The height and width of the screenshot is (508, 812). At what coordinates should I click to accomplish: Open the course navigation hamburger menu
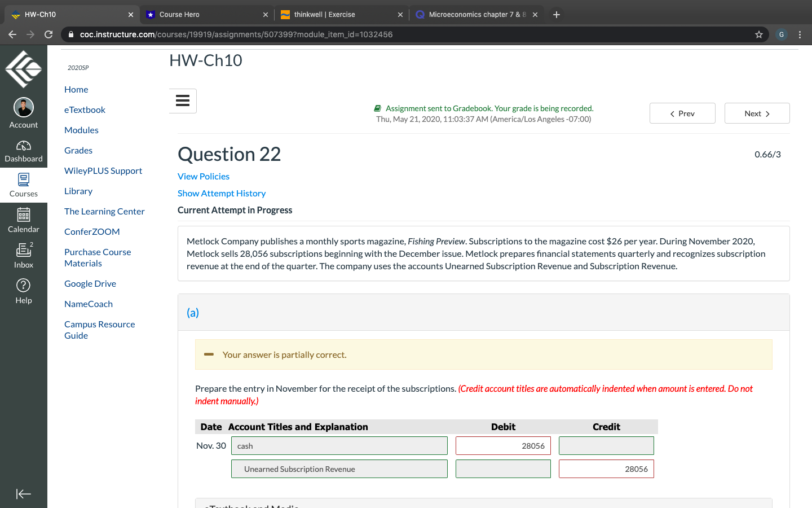tap(182, 100)
